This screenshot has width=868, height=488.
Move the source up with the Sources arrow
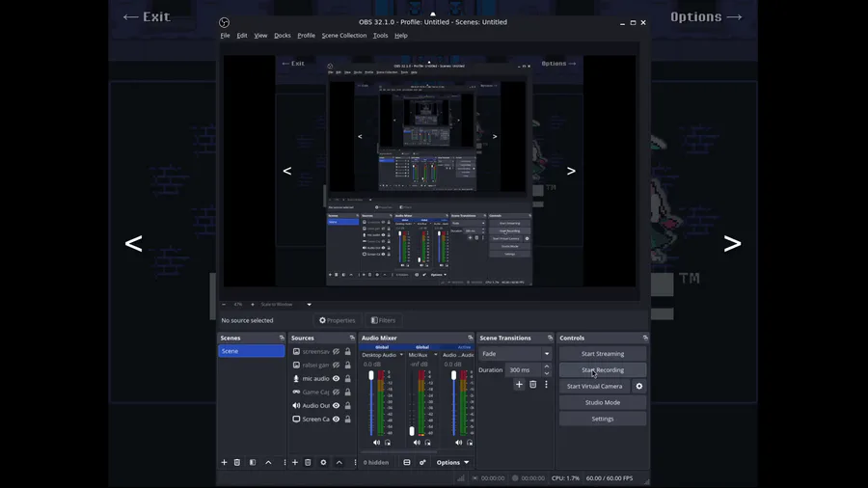(339, 462)
